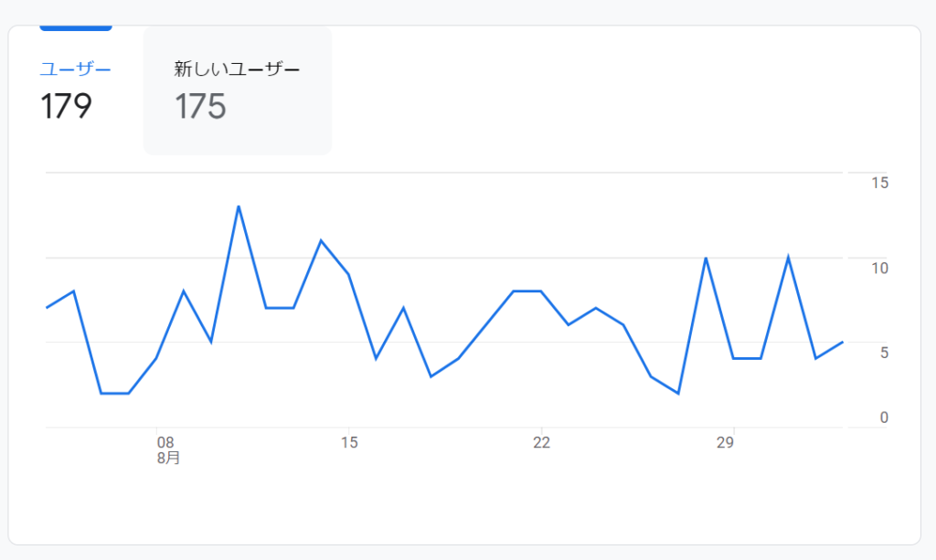
Task: Click the 8月 month label
Action: point(168,459)
